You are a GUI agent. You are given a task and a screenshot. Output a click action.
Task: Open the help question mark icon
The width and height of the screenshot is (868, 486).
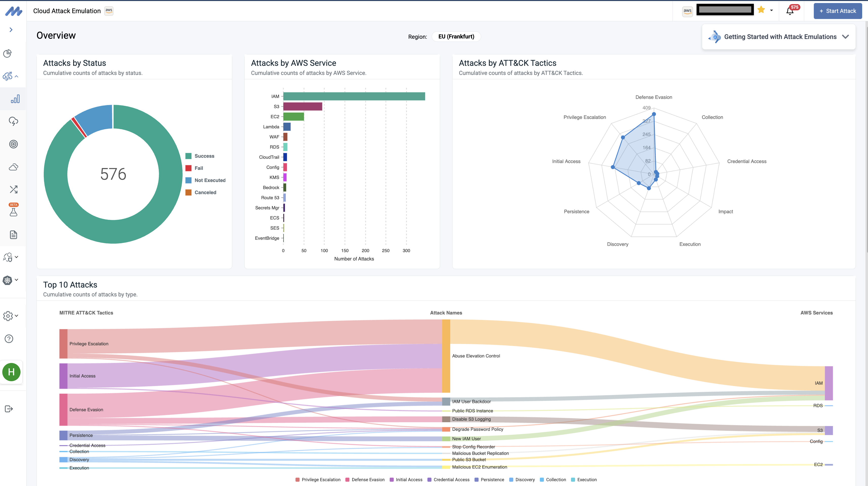(x=9, y=339)
